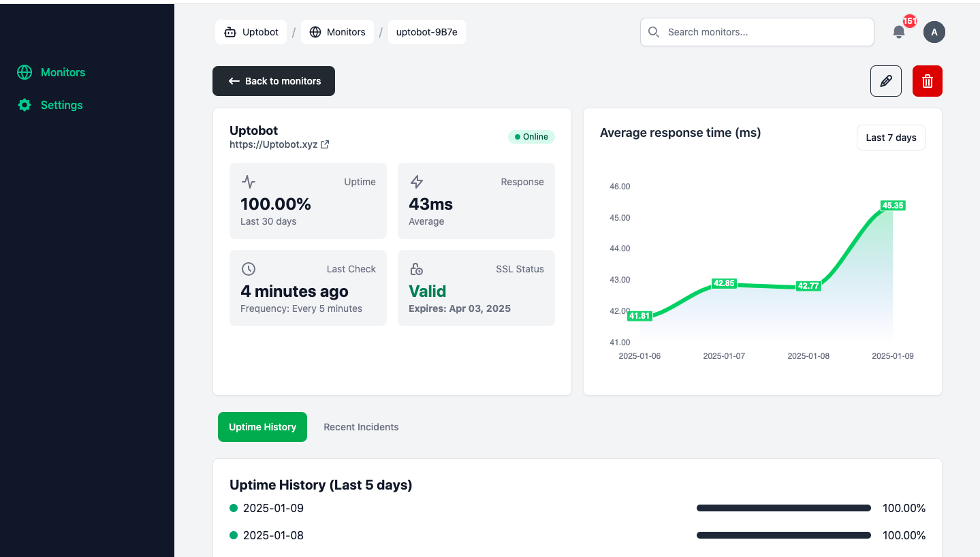Viewport: 980px width, 557px height.
Task: Click the pulse icon on Uptime card
Action: (249, 182)
